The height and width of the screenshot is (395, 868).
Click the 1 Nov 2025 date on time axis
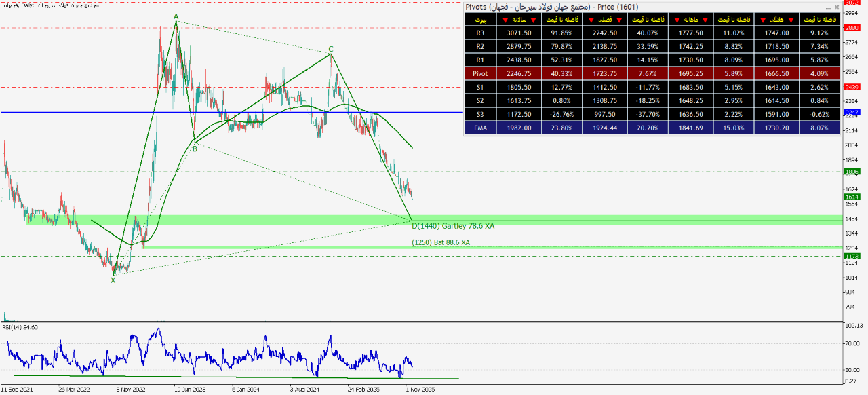click(420, 390)
